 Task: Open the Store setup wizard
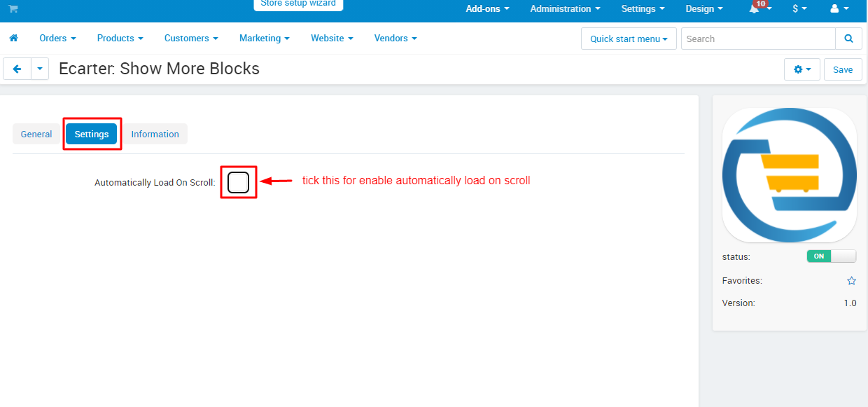click(x=298, y=5)
